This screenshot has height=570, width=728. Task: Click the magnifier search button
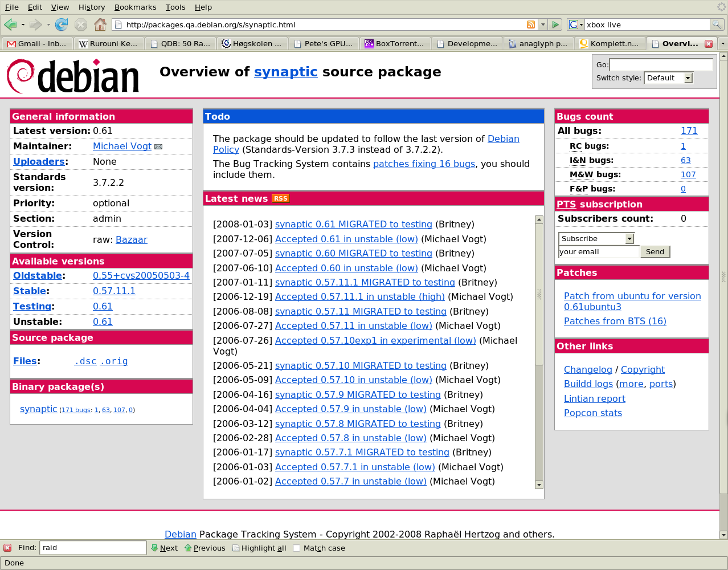[x=717, y=25]
